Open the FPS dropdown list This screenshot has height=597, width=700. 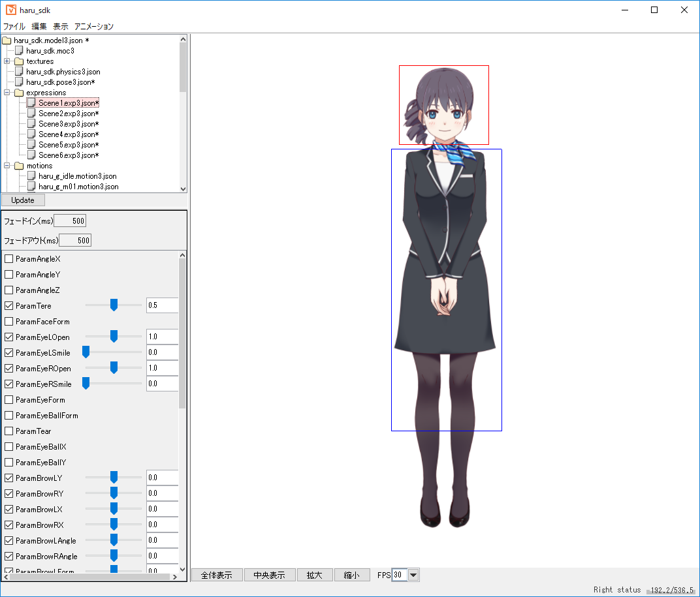(x=412, y=575)
